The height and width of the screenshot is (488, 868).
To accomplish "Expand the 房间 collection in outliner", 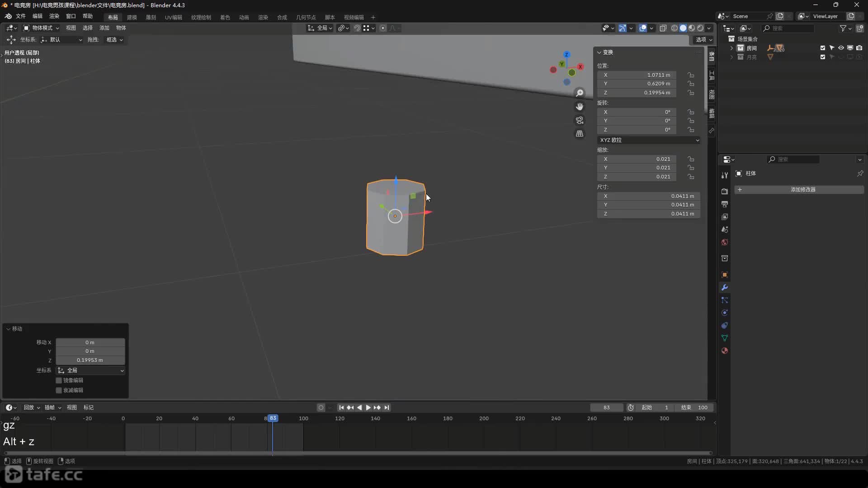I will [731, 48].
